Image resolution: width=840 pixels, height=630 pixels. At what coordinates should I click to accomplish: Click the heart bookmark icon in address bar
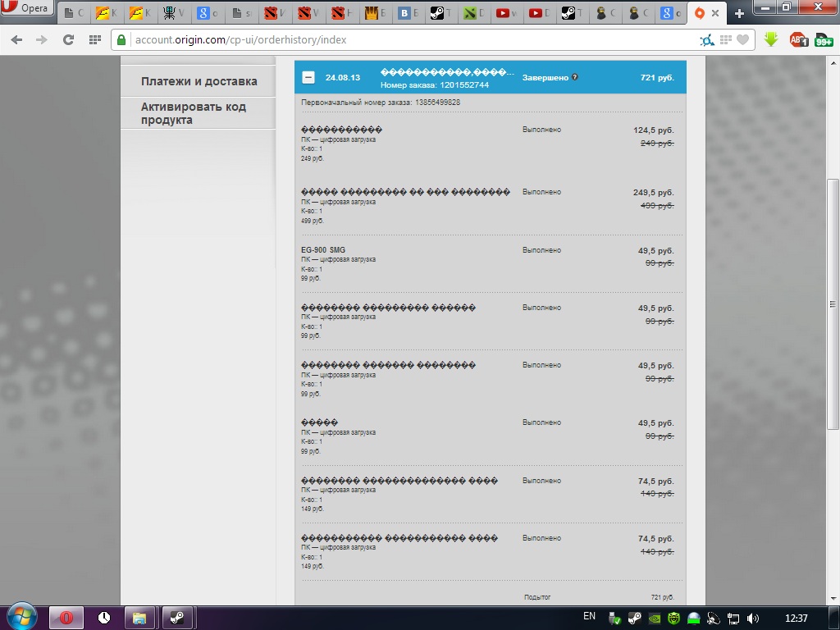[x=742, y=39]
